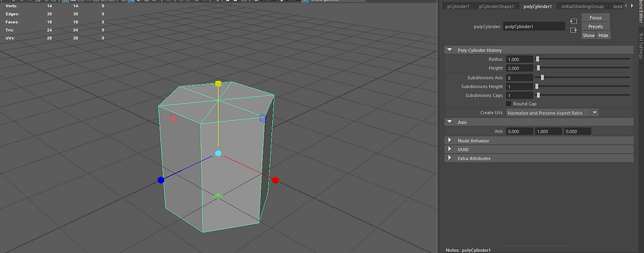Click the red plane handle on the cylinder

[173, 119]
